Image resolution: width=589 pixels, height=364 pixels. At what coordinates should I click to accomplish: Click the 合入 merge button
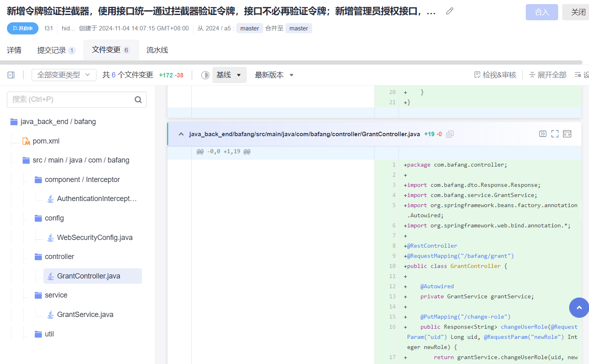click(x=542, y=12)
